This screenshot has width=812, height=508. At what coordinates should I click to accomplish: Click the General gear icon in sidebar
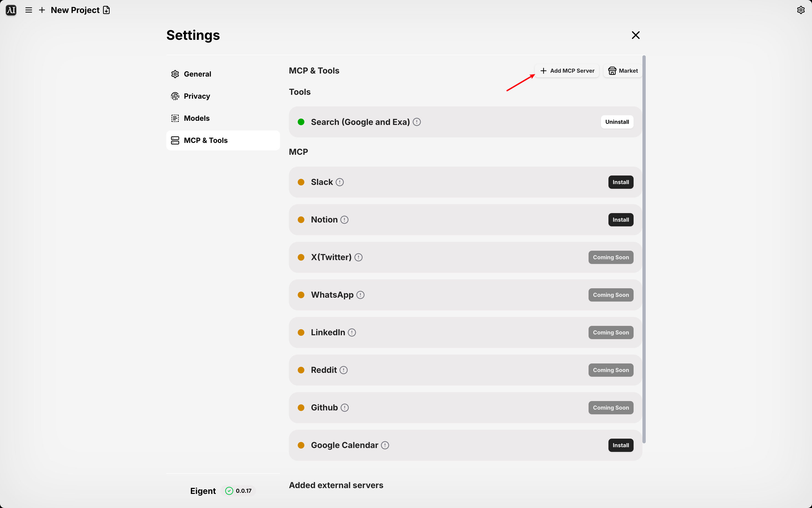pyautogui.click(x=175, y=74)
